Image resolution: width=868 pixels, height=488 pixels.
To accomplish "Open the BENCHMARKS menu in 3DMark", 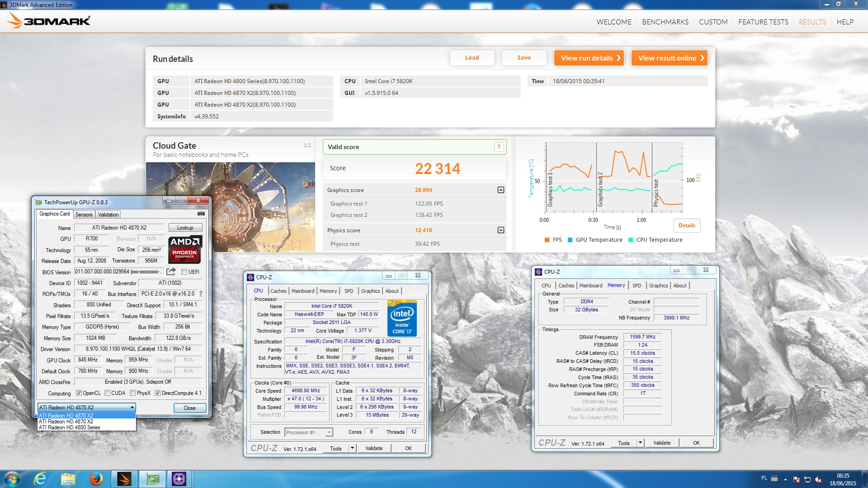I will [x=665, y=22].
